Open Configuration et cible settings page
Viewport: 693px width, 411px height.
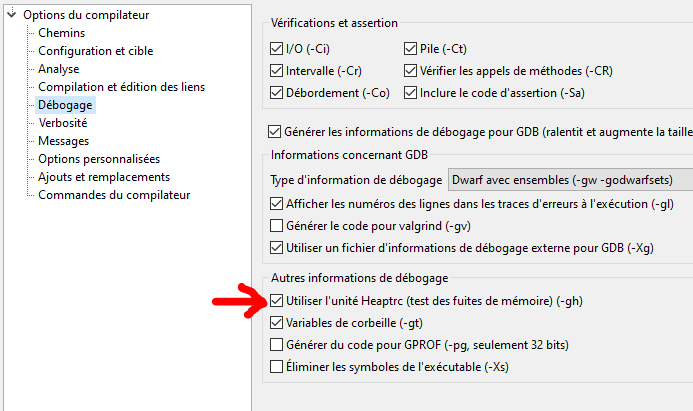pos(95,51)
